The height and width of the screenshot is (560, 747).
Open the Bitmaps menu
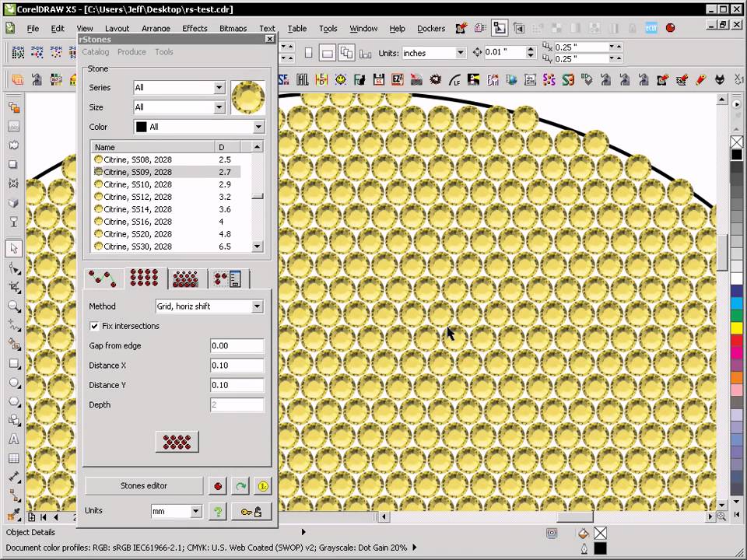click(233, 29)
